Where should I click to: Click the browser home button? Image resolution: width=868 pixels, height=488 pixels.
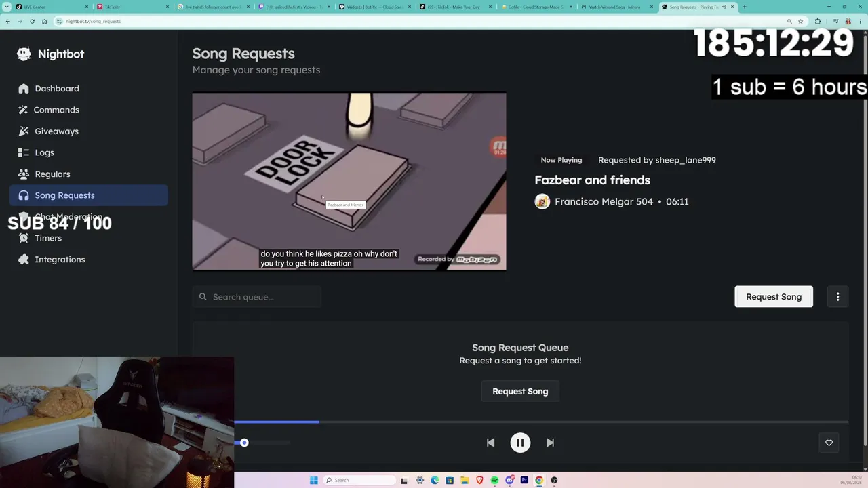(44, 21)
